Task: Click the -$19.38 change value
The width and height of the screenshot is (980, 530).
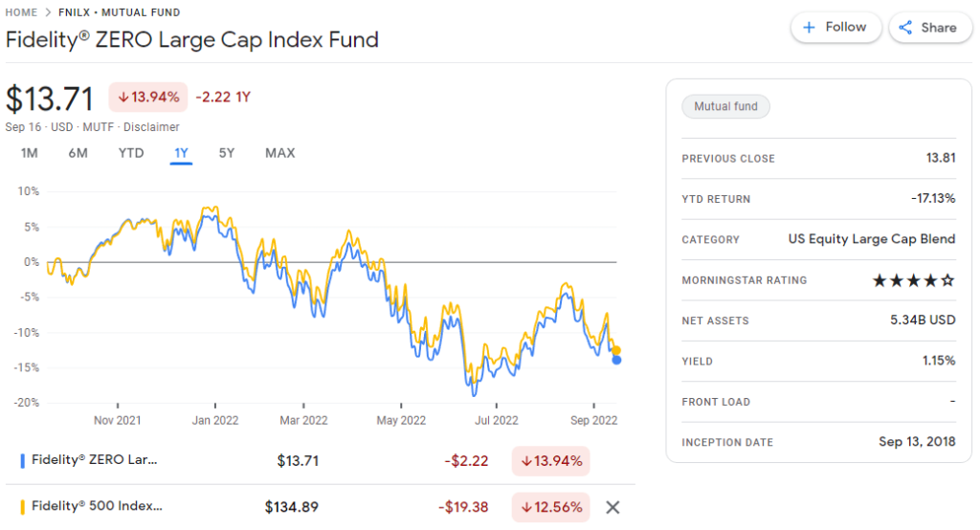Action: point(463,507)
